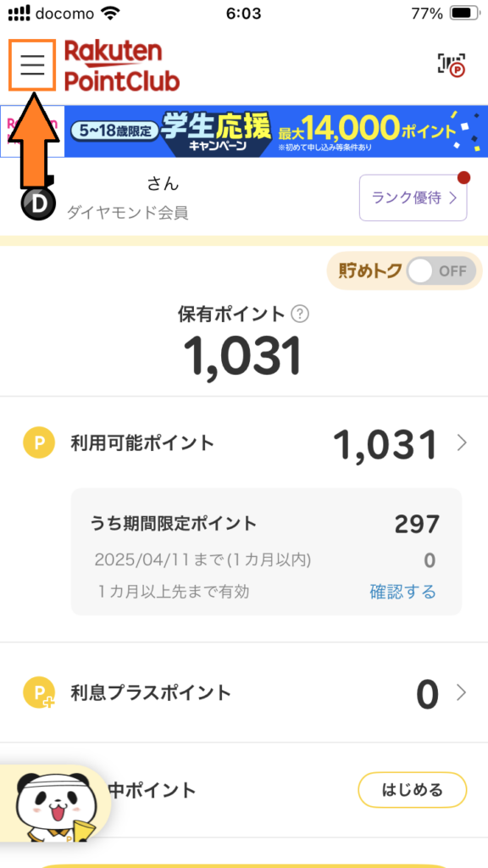Tap the diamond rank D badge
The height and width of the screenshot is (868, 488).
click(37, 203)
